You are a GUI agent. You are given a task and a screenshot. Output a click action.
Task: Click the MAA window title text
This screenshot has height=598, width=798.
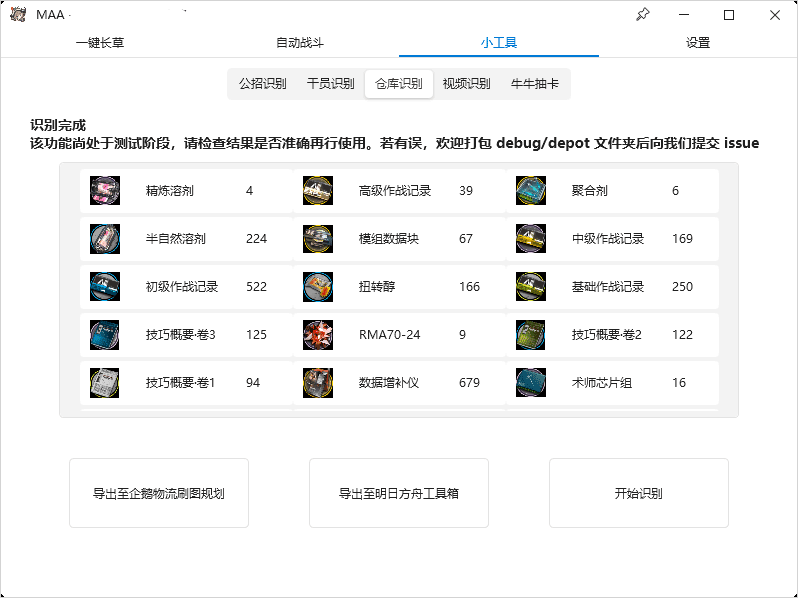[50, 15]
